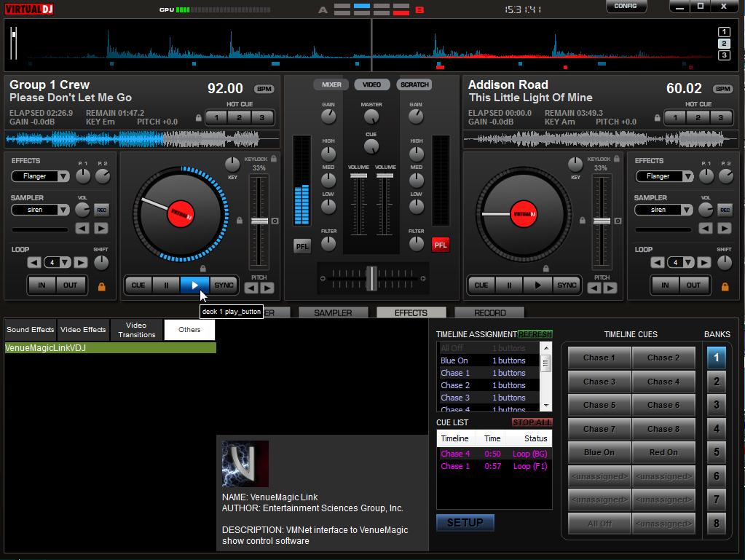Nudge pitch up on deck 1

point(267,288)
